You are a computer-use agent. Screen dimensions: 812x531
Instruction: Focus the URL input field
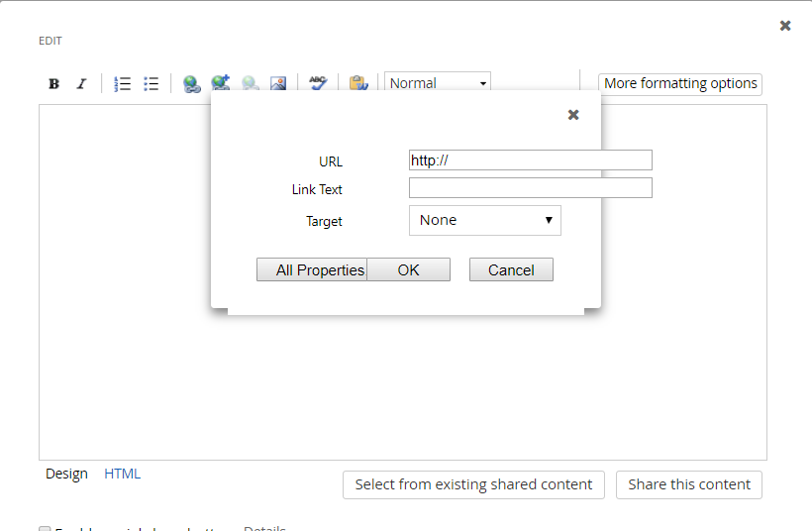[531, 160]
